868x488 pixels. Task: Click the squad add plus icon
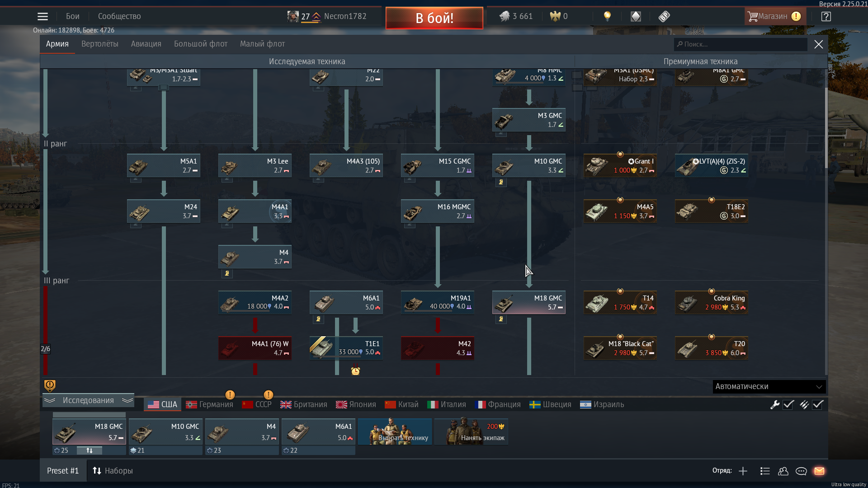743,471
